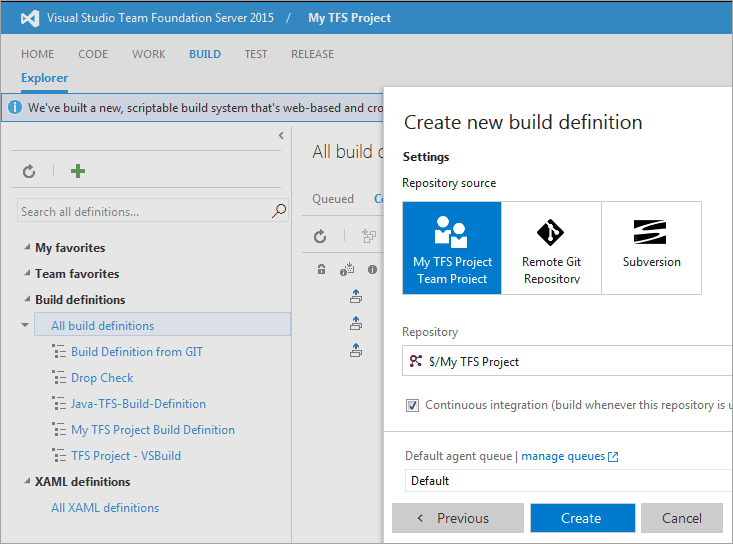This screenshot has width=733, height=544.
Task: Open the CODE hub menu
Action: pos(93,54)
